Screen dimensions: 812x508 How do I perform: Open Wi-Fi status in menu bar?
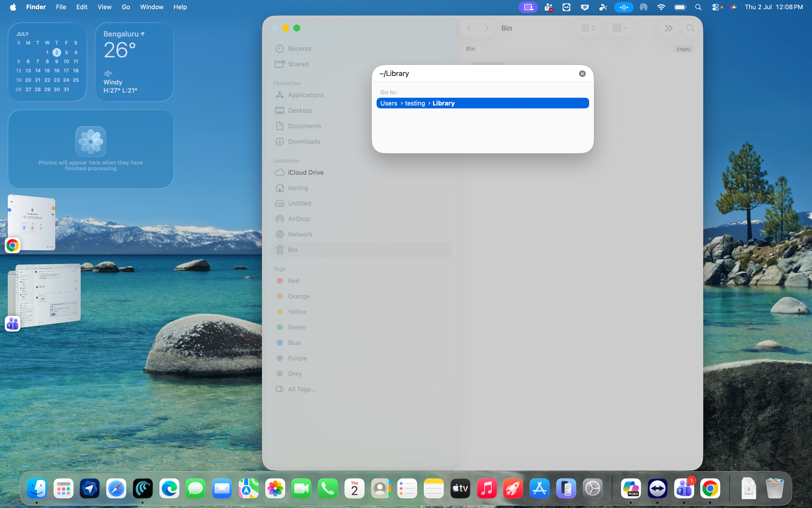(x=661, y=7)
